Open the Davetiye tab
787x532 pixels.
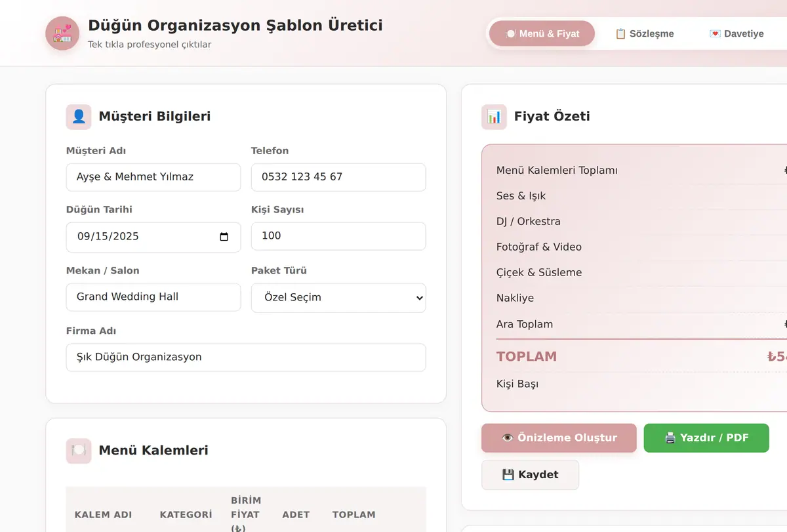tap(737, 33)
